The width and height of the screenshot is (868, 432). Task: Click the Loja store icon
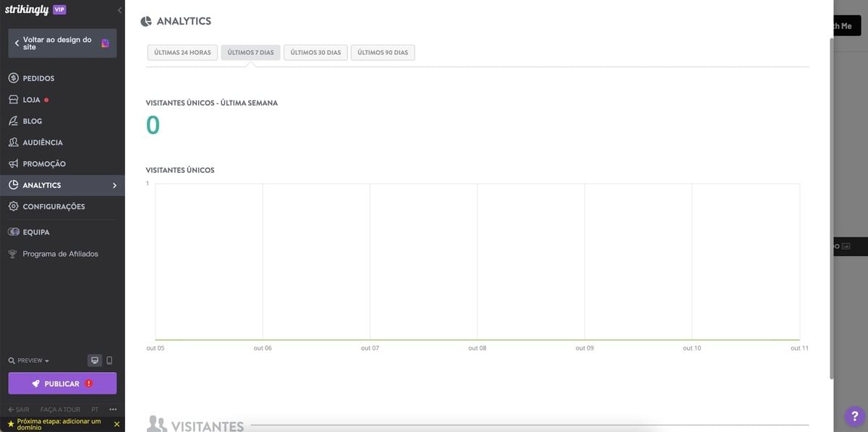click(x=13, y=100)
